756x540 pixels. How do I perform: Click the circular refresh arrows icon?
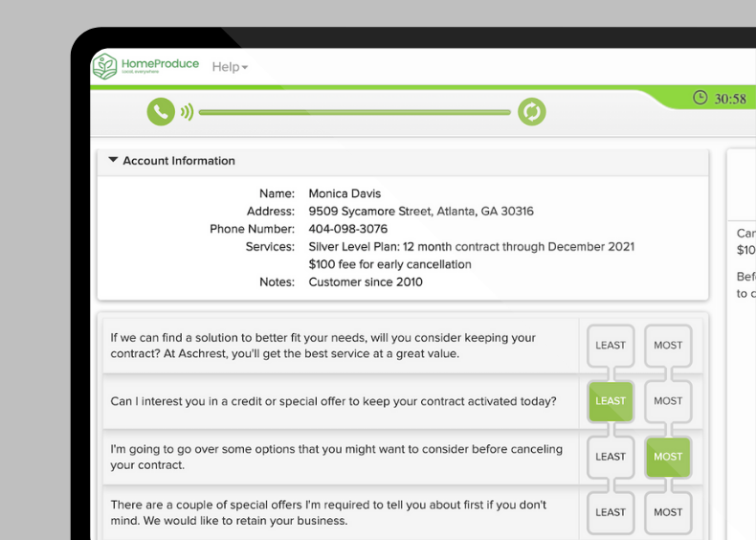click(531, 112)
